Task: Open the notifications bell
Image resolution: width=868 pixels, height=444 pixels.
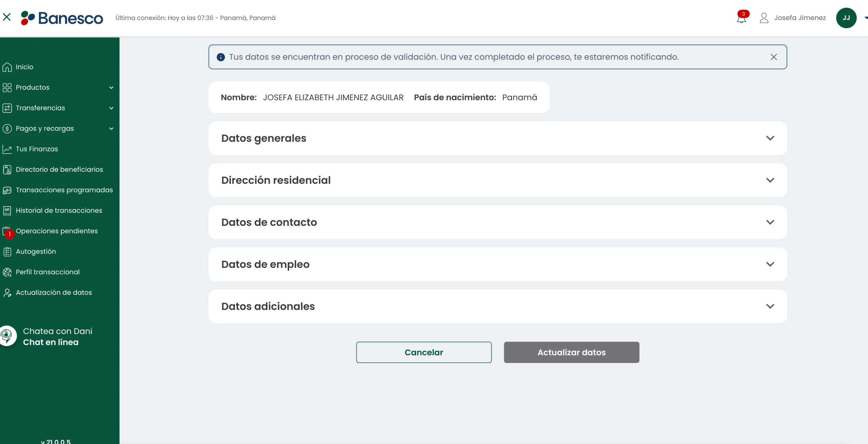Action: tap(742, 18)
